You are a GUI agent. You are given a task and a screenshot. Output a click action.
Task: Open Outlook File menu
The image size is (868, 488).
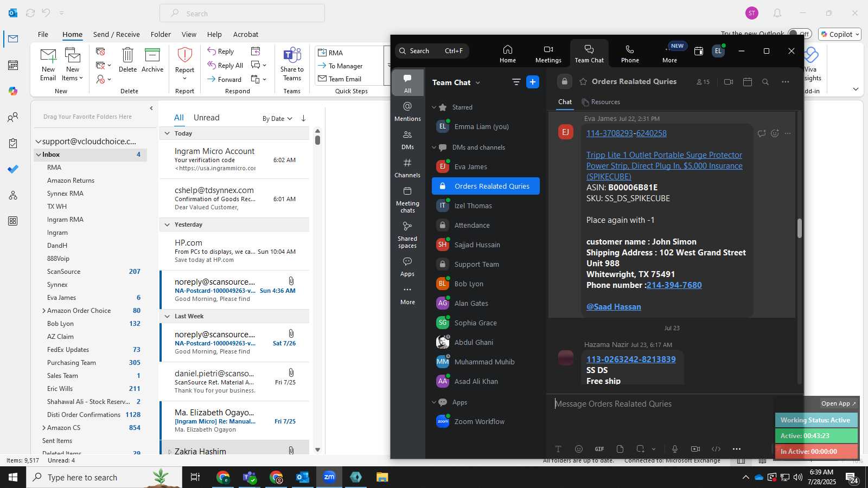click(x=43, y=34)
